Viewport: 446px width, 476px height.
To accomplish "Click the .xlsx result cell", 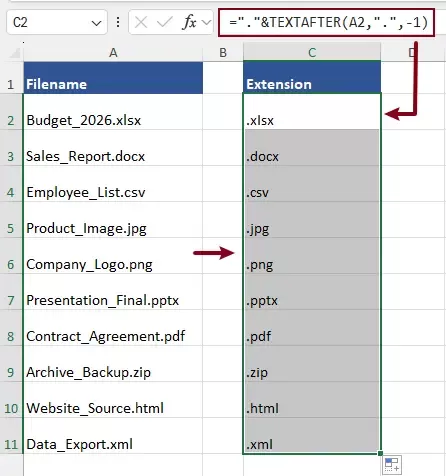I will [312, 112].
